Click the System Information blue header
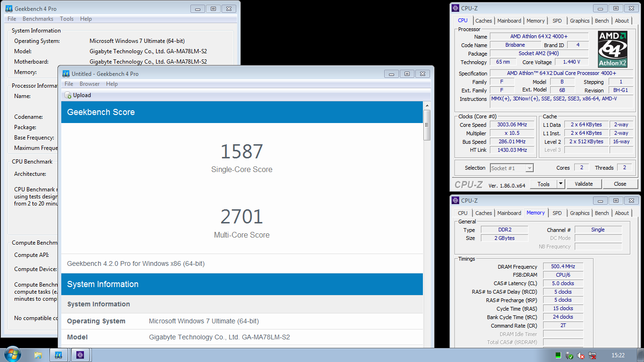Viewport: 644px width, 362px height. [x=242, y=284]
